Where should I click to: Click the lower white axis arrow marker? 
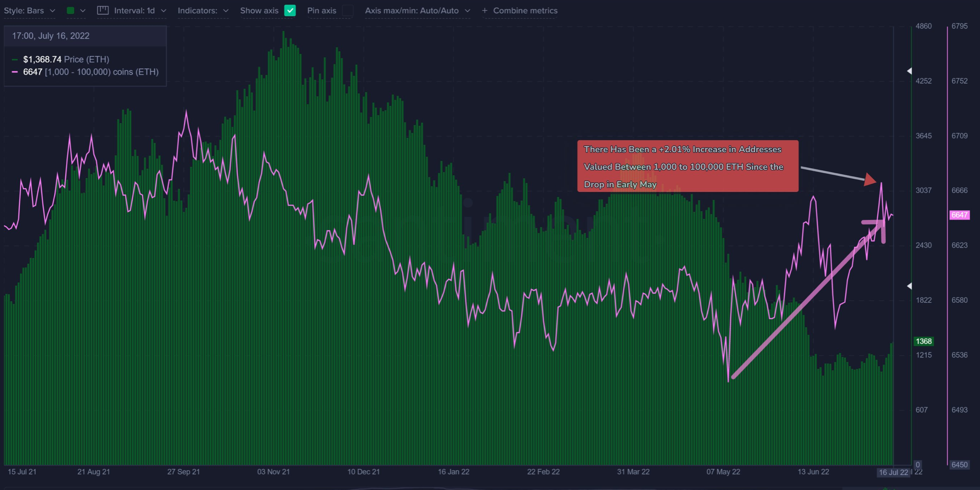[x=909, y=286]
